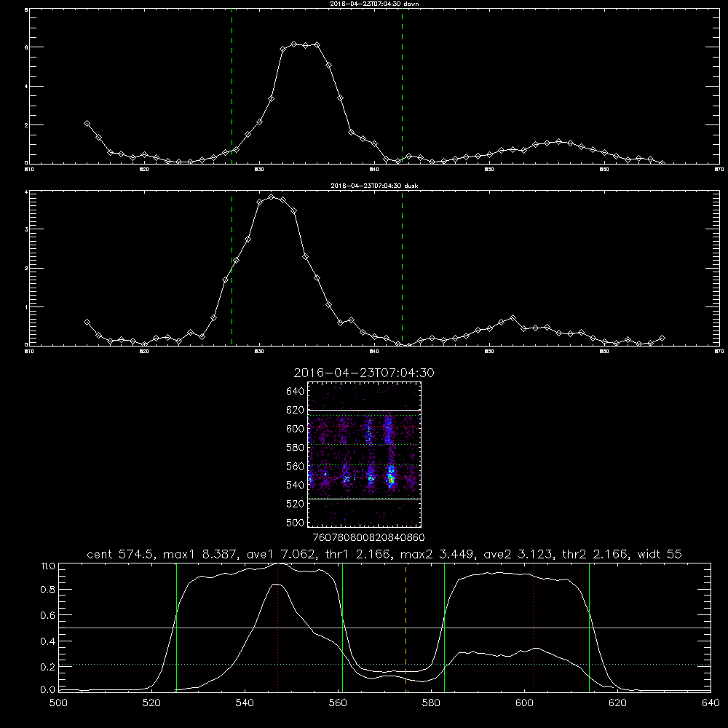728x728 pixels.
Task: Click the left green dashed line in dusk plot
Action: coord(232,269)
